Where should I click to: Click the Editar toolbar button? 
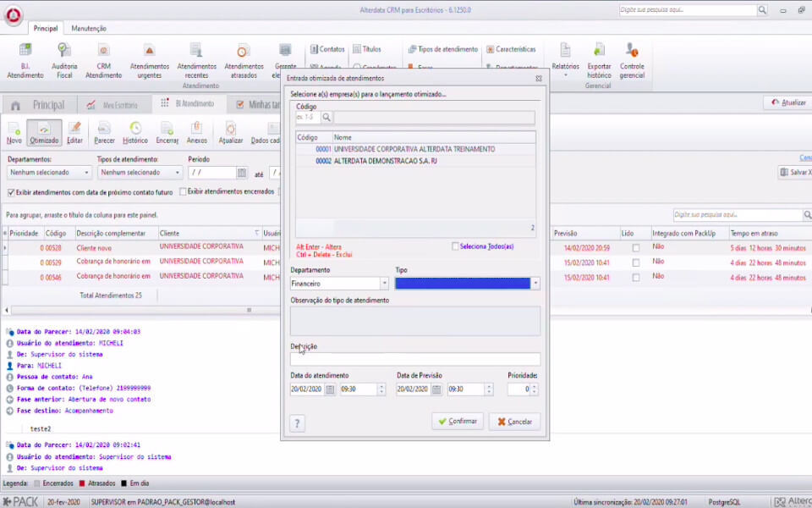(74, 133)
